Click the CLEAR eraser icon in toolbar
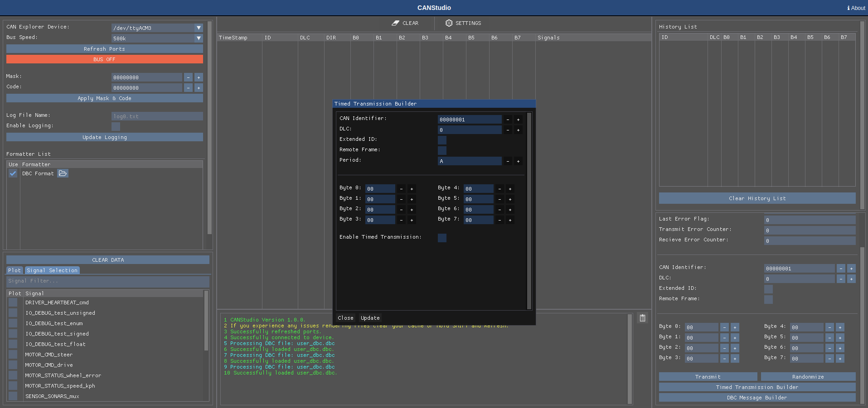 (x=395, y=23)
